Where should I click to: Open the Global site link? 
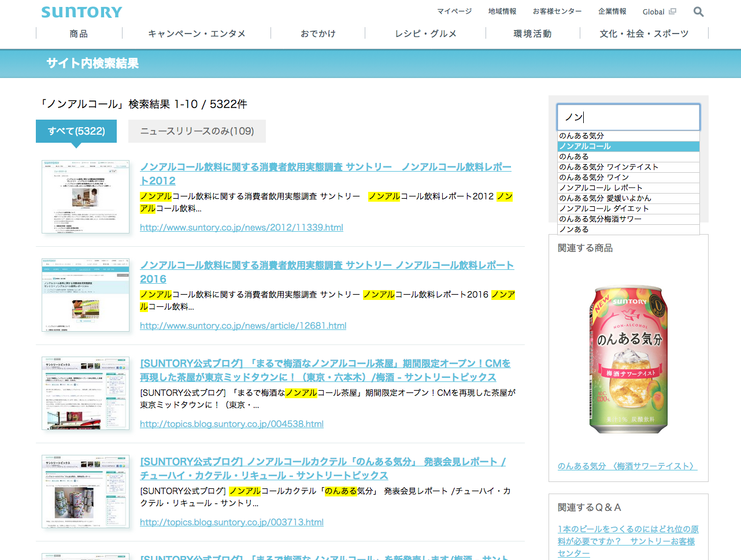(653, 12)
